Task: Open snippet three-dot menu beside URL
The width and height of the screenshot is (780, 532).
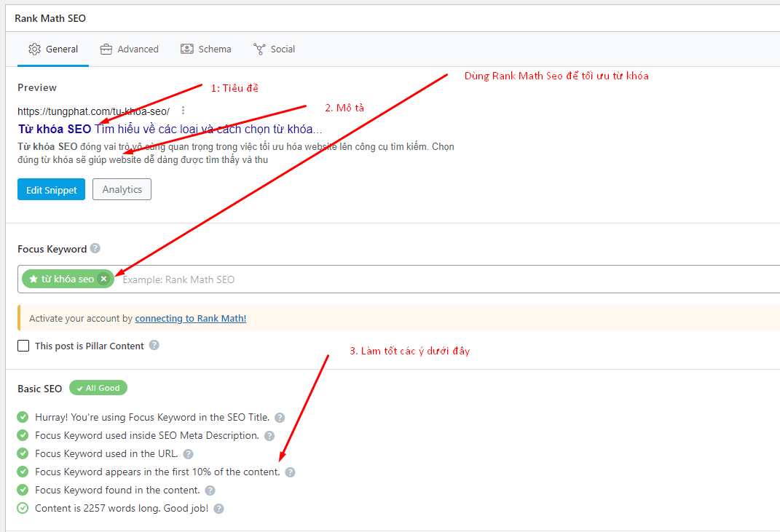Action: [183, 111]
